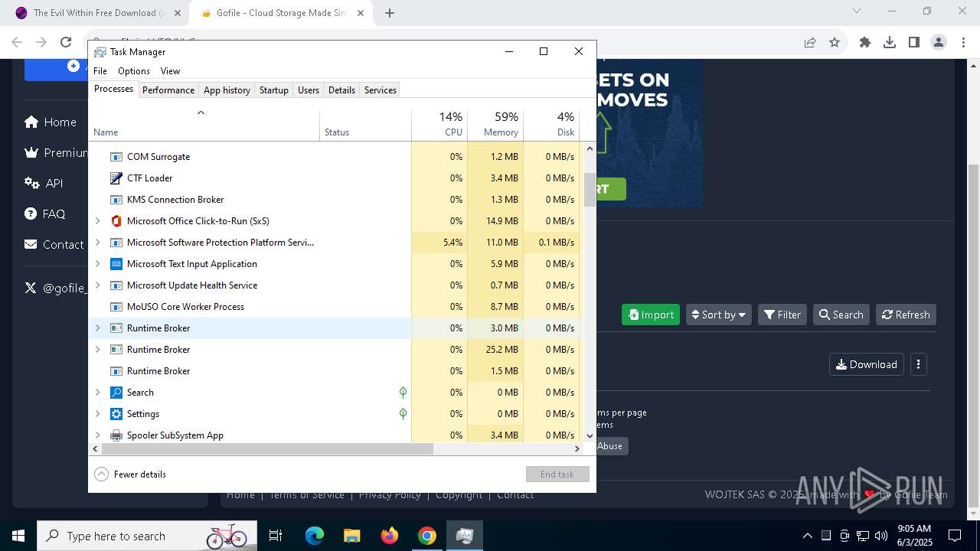The width and height of the screenshot is (980, 551).
Task: Open File Explorer from the taskbar
Action: tap(351, 536)
